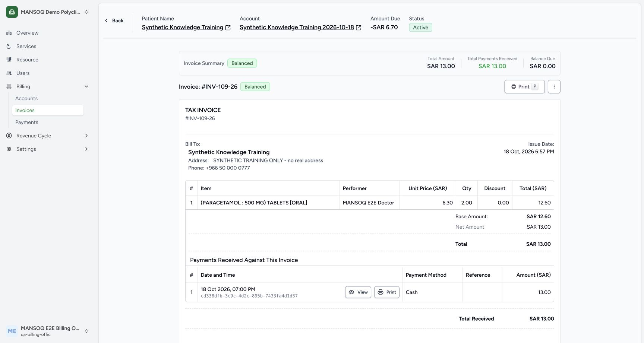Click the Balanced badge in Invoice Summary
644x343 pixels.
[242, 63]
